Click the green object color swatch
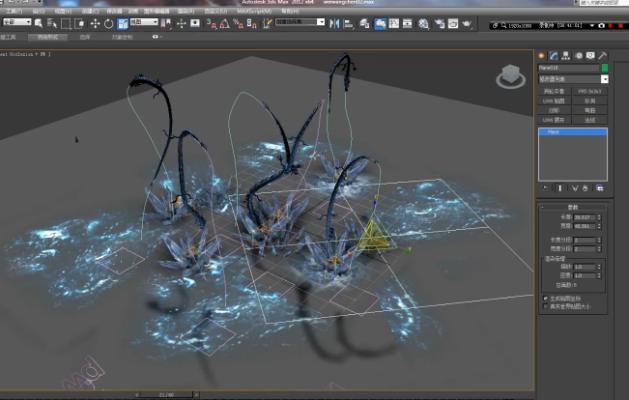This screenshot has width=629, height=400. click(605, 67)
